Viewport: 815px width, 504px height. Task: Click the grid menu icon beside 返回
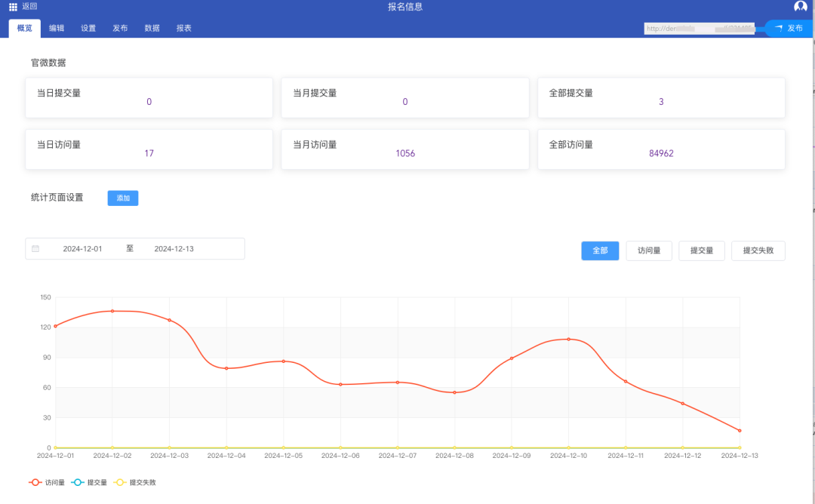point(13,7)
